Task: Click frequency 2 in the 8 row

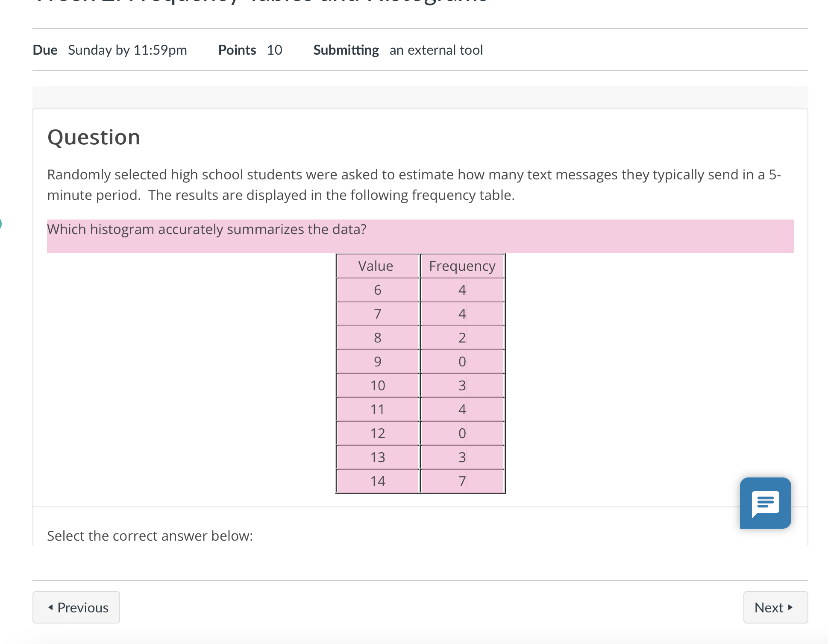Action: (x=462, y=338)
